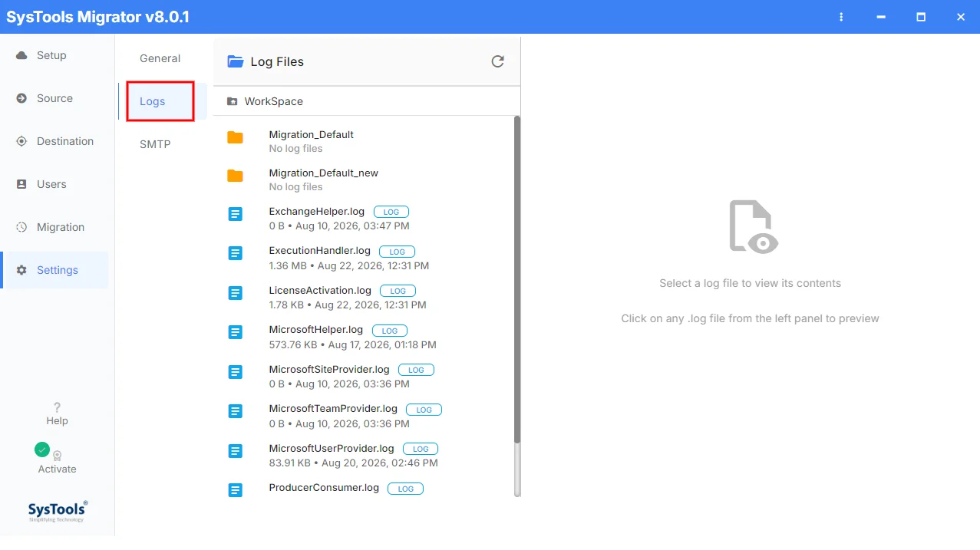Click the LOG badge next to MicrosoftTeamProvider.log

tap(424, 410)
